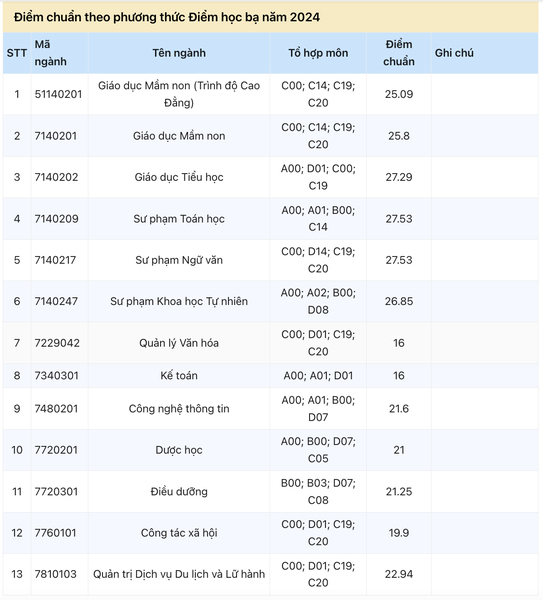Click the table title 'Điểm chuẩn theo phương thức Điểm học bạ năm 2024'
Screen dimensions: 543x600
point(167,17)
